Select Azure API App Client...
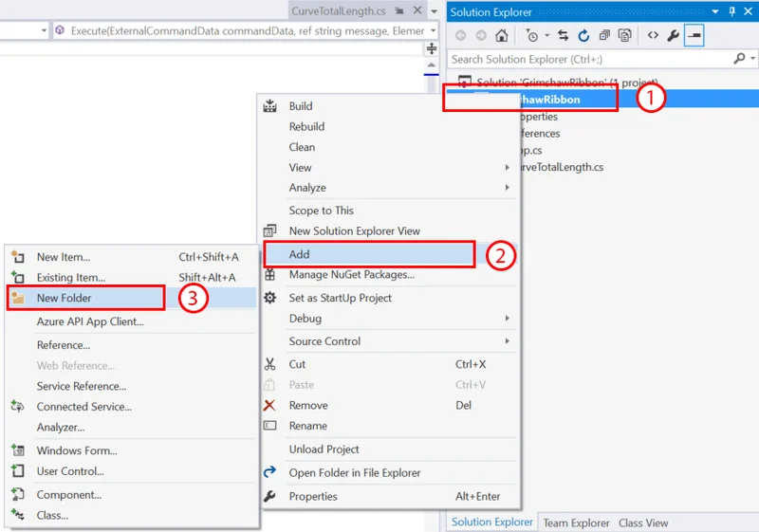759x532 pixels. pyautogui.click(x=131, y=321)
